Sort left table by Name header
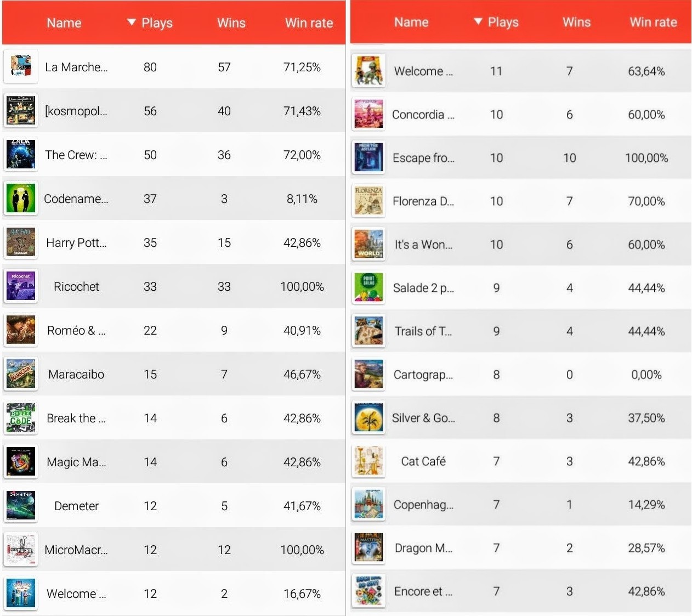The width and height of the screenshot is (692, 616). [64, 23]
